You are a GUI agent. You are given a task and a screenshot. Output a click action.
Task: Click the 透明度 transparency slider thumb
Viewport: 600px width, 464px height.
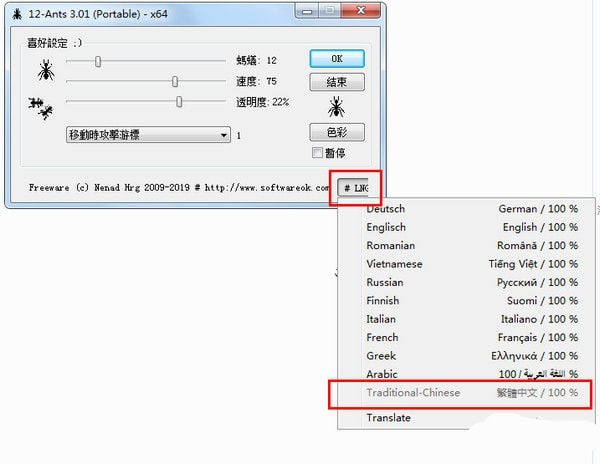pyautogui.click(x=179, y=102)
